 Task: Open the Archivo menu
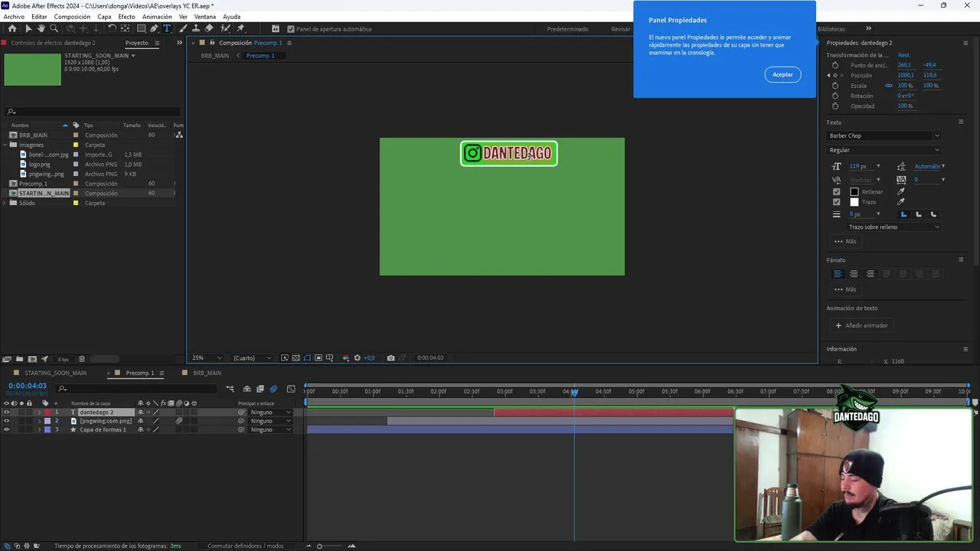[14, 16]
